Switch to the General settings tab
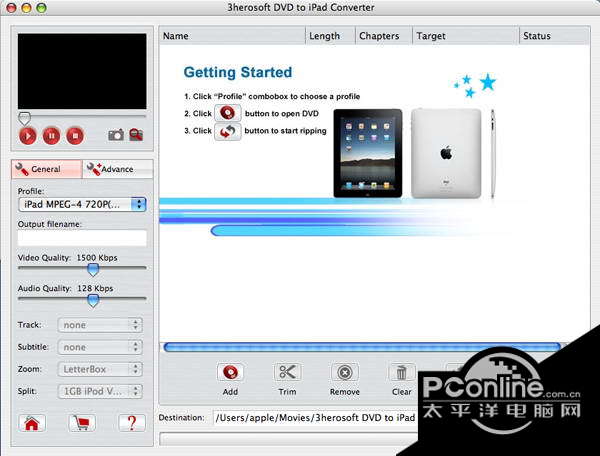This screenshot has width=600, height=456. tap(47, 169)
